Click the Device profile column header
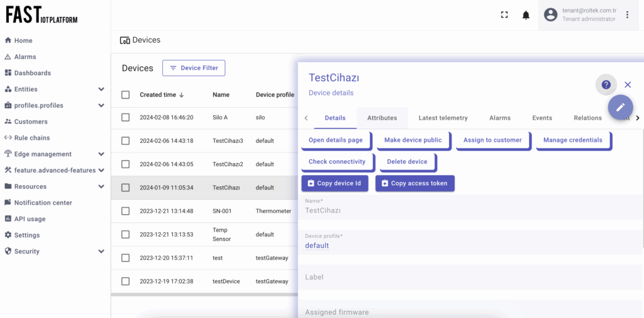This screenshot has height=318, width=644. click(x=275, y=94)
